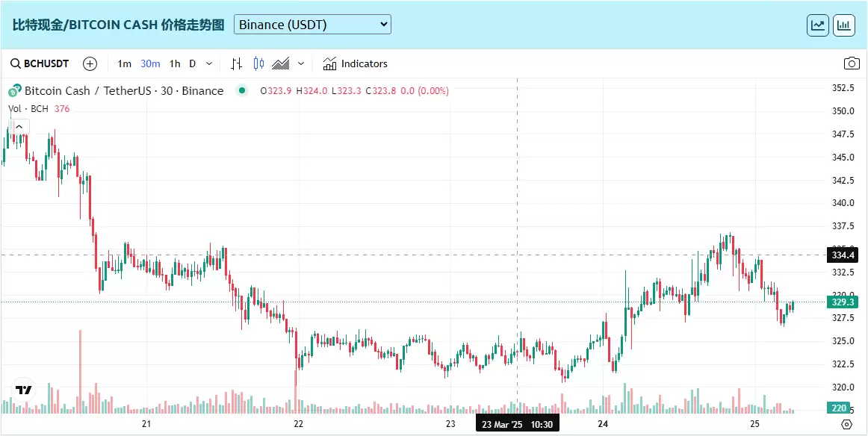Click the bar pattern icon left of candle icon
The width and height of the screenshot is (868, 436).
(x=236, y=63)
